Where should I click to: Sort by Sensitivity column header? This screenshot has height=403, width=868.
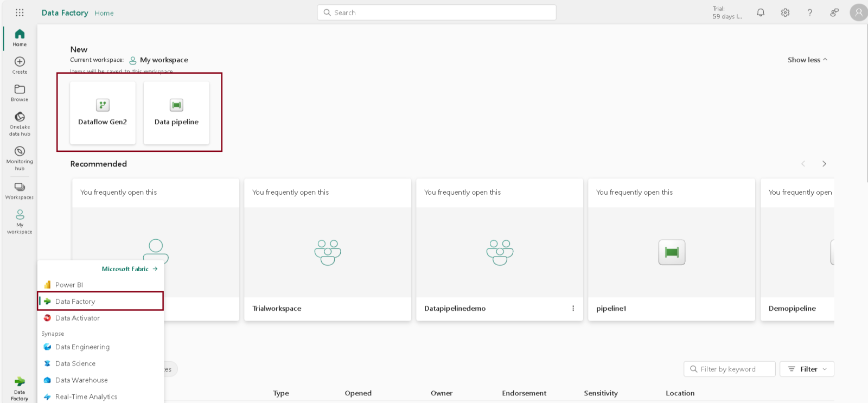click(601, 393)
